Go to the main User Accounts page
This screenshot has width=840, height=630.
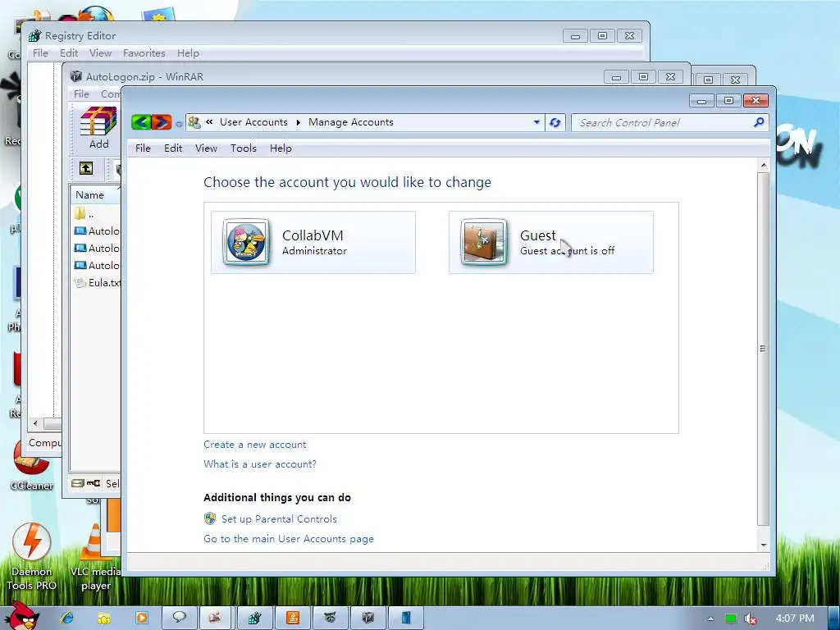(x=289, y=539)
